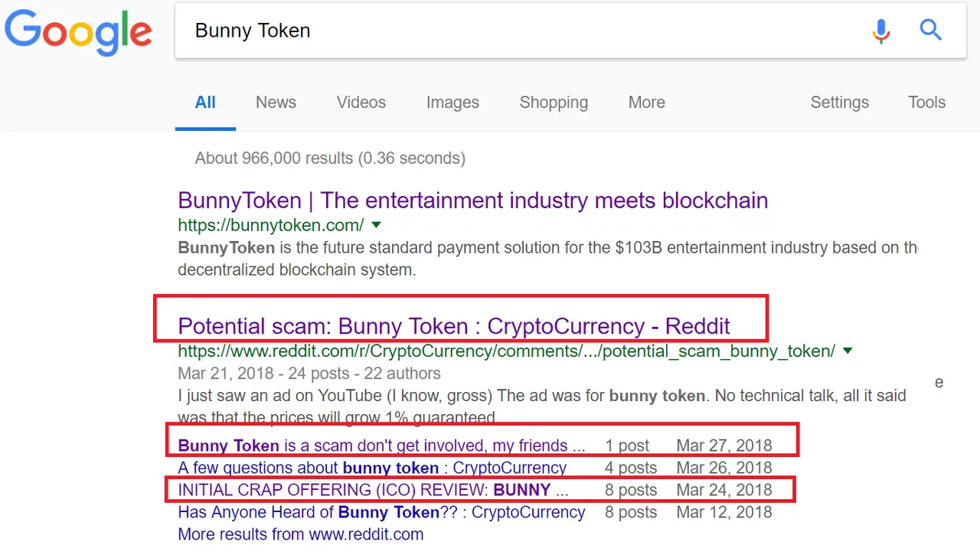Viewport: 980px width, 555px height.
Task: Click the 'About 966,000 results' text
Action: [x=330, y=158]
